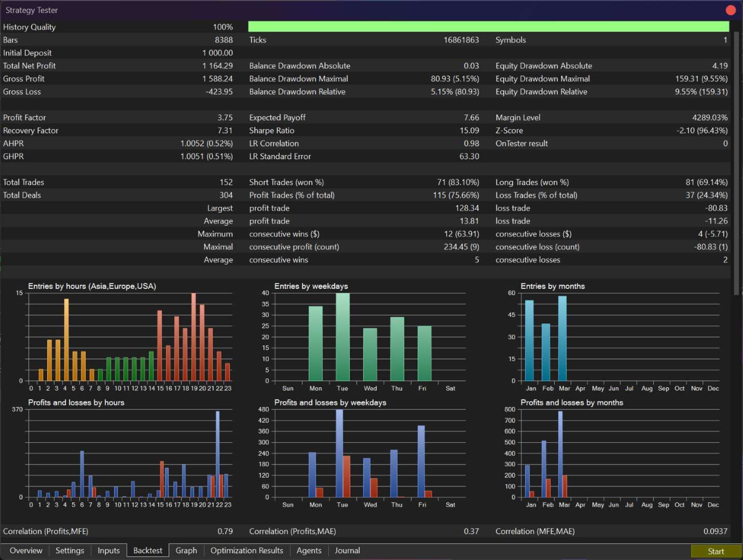This screenshot has height=560, width=743.
Task: Click the red circle close button
Action: pyautogui.click(x=731, y=10)
